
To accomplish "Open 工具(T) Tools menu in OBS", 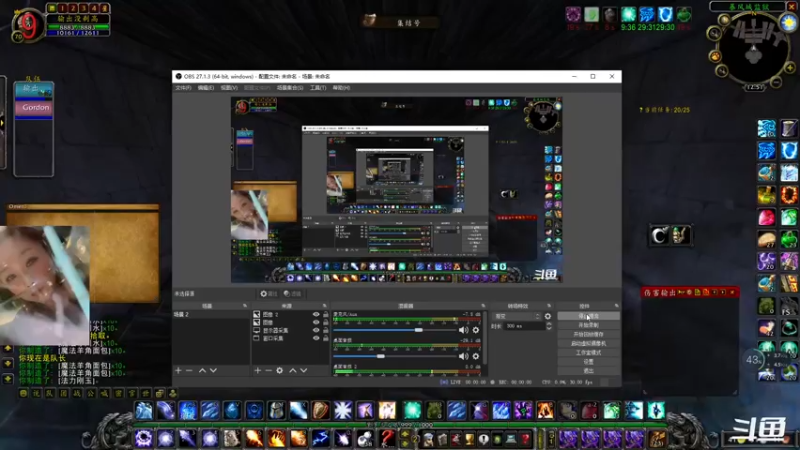I will [318, 88].
